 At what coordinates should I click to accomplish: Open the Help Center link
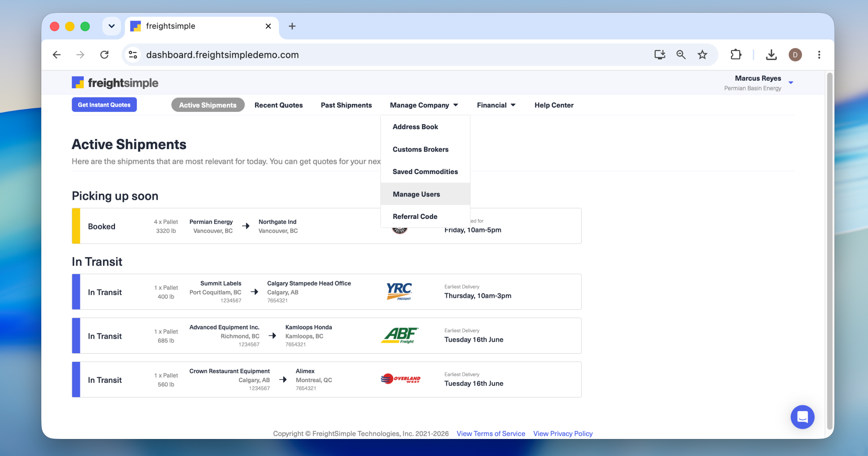pos(554,105)
